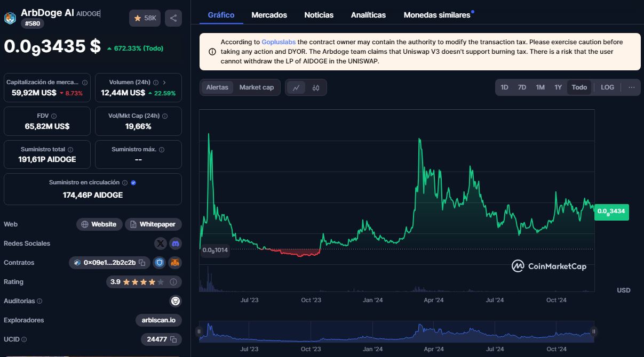
Task: Switch to candlestick chart view icon
Action: click(316, 87)
